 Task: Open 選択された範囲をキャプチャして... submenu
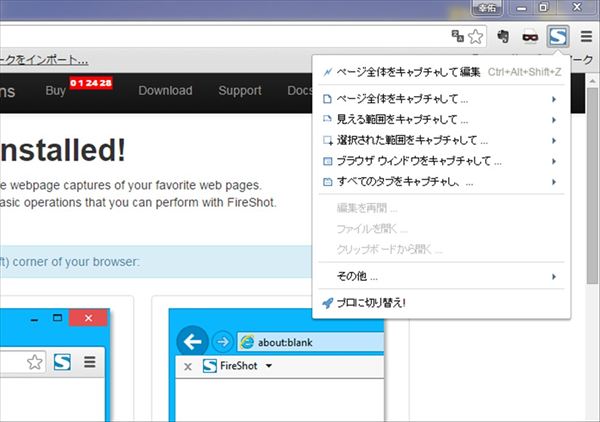coord(442,140)
